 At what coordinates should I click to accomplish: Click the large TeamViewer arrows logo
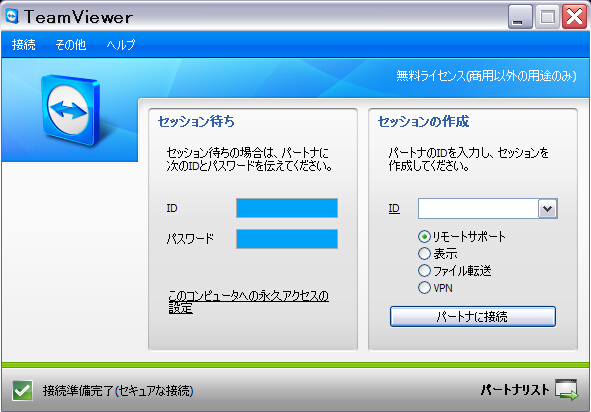(70, 110)
